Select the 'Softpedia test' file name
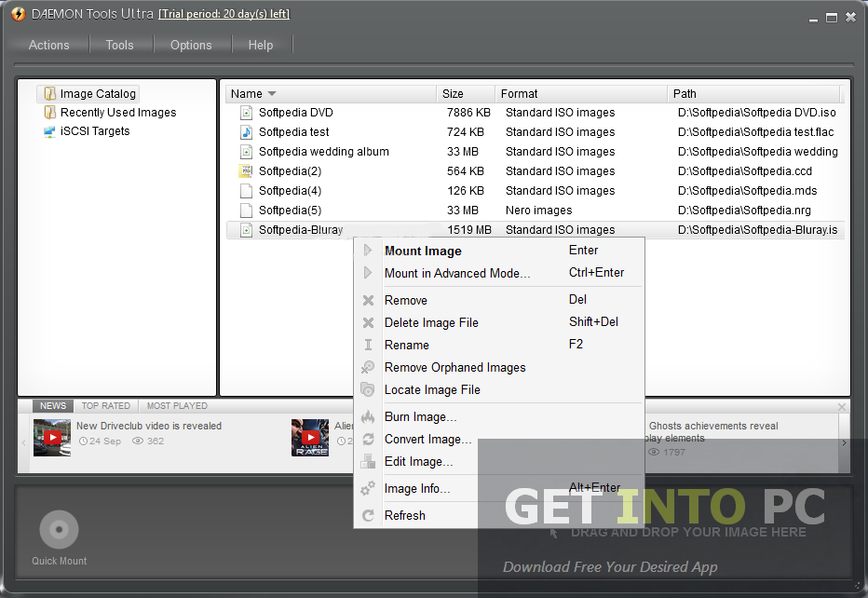 [294, 131]
